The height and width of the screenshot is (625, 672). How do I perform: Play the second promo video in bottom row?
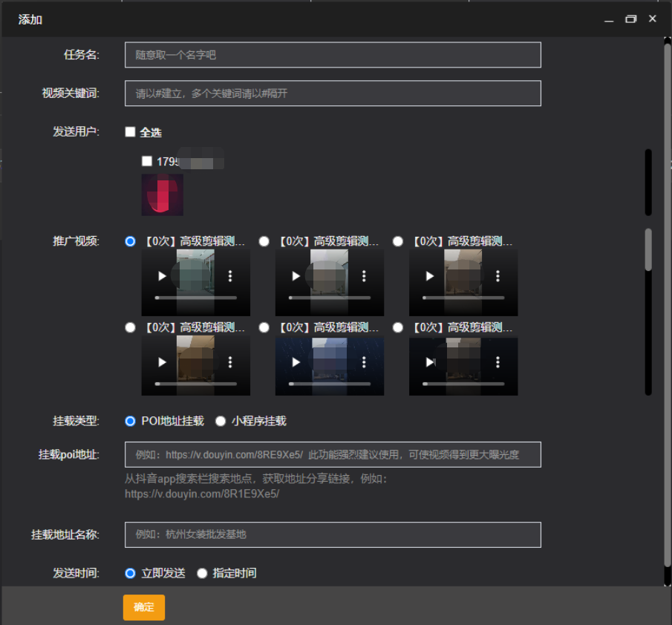(296, 362)
